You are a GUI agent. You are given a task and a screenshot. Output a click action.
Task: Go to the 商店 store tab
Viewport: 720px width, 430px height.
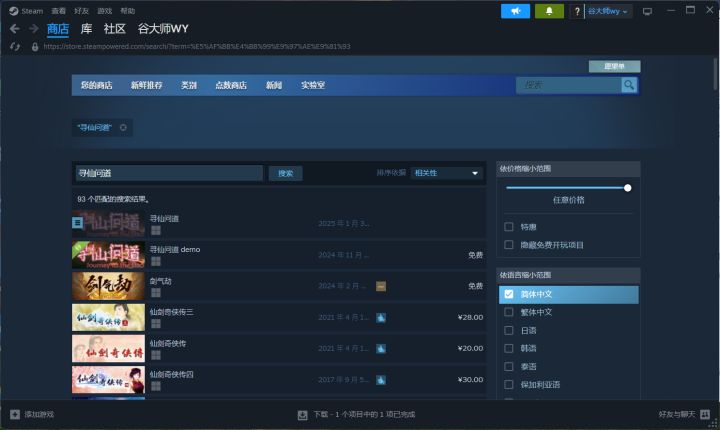coord(58,29)
